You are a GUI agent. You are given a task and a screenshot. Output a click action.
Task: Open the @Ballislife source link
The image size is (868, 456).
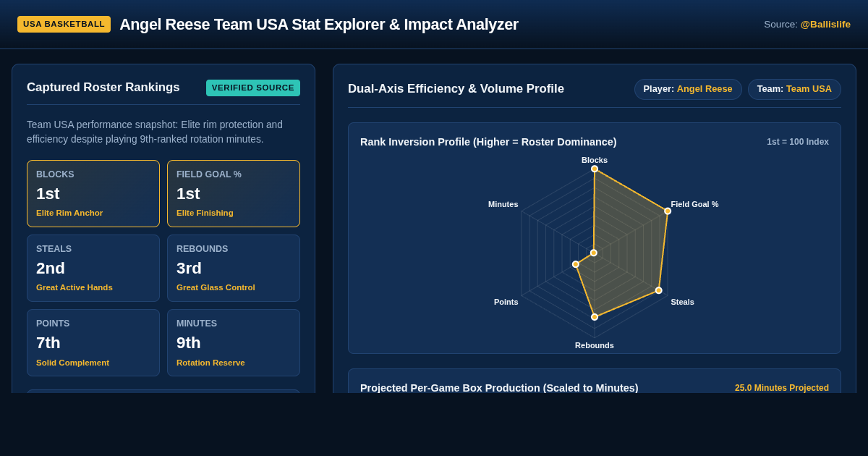coord(825,24)
